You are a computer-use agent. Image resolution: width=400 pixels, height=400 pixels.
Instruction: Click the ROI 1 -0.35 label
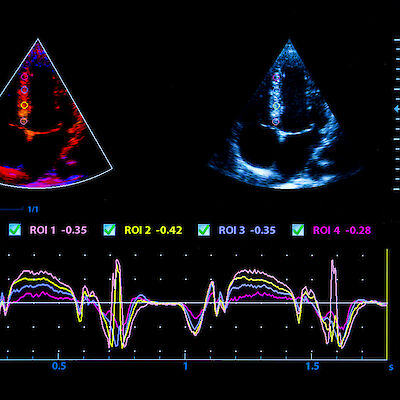coord(58,230)
